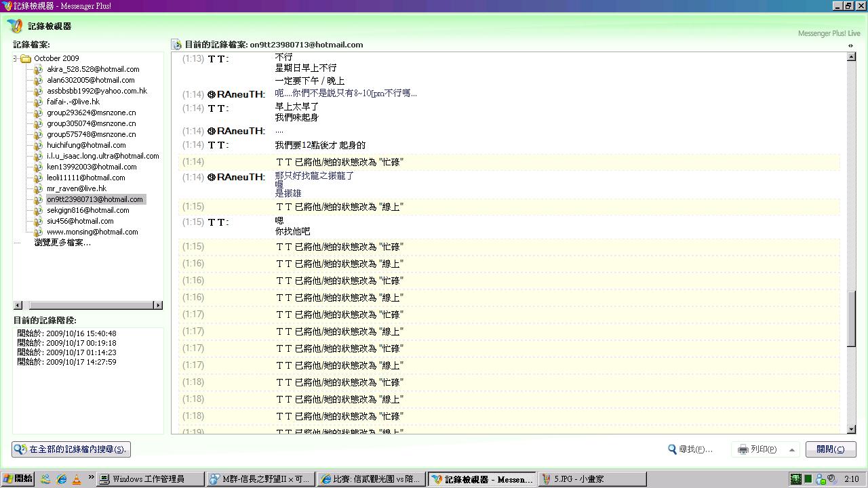Click 在全部的記錄檔內搜尋 search button

click(71, 449)
